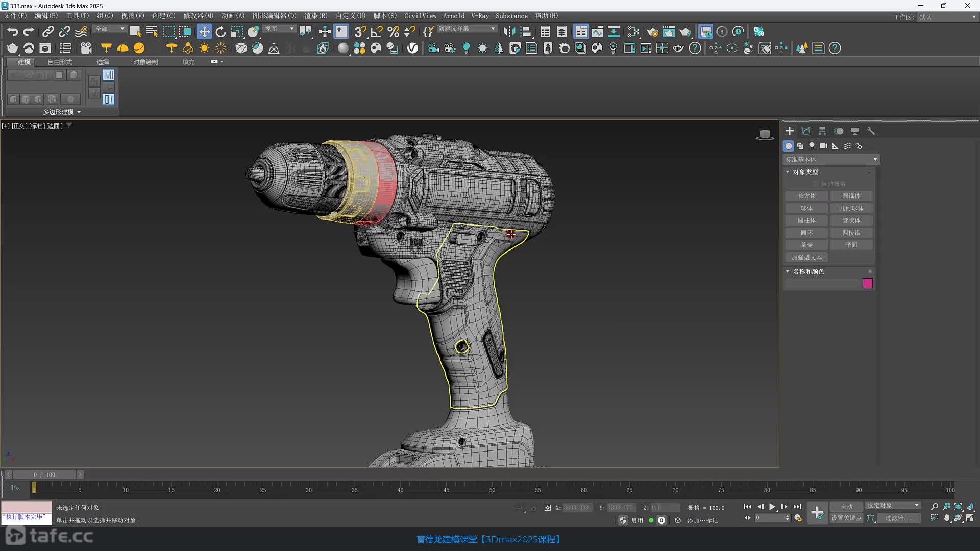Click the V-Ray sun light icon
Viewport: 980px width, 551px height.
coord(204,48)
